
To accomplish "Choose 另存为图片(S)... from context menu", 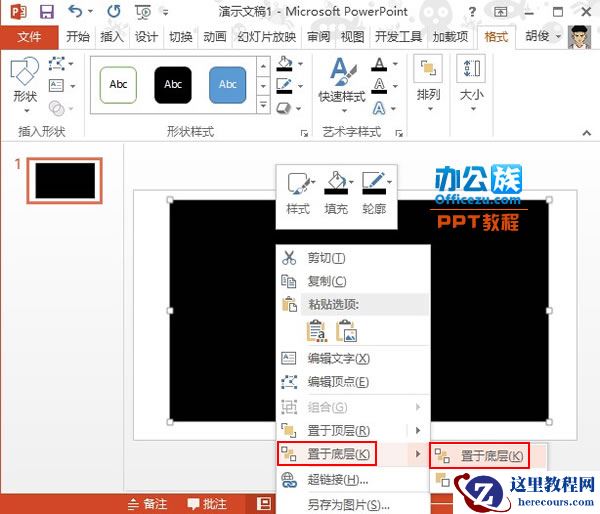I will coord(353,504).
